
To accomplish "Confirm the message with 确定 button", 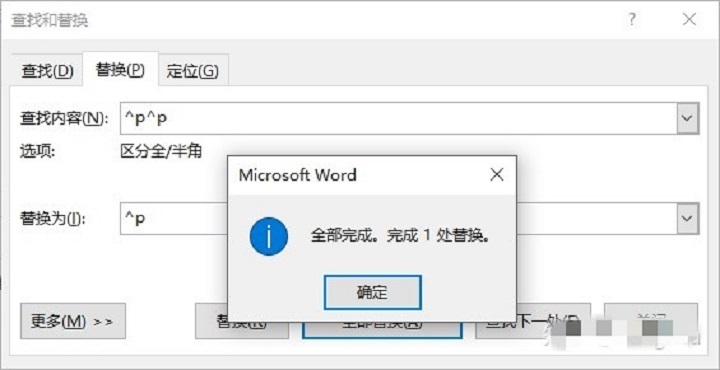I will pos(372,292).
